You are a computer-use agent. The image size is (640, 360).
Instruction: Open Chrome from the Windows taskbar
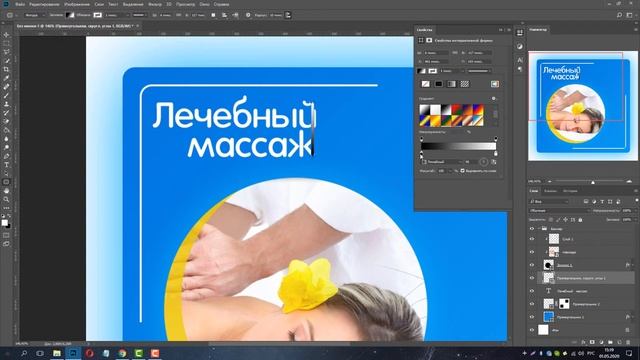(x=122, y=353)
